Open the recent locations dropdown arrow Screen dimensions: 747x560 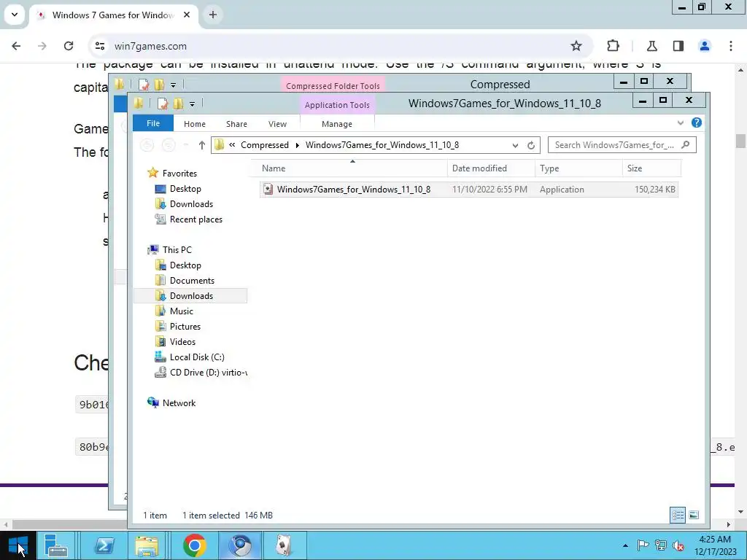click(186, 145)
